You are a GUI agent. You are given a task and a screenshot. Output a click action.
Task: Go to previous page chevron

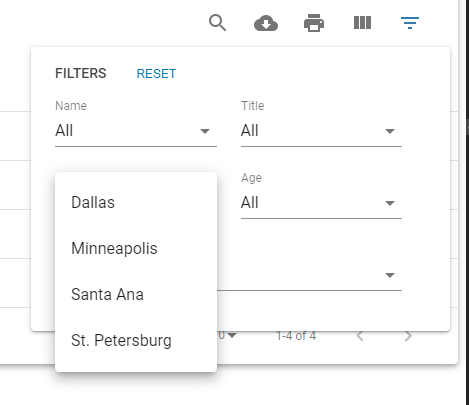(360, 336)
